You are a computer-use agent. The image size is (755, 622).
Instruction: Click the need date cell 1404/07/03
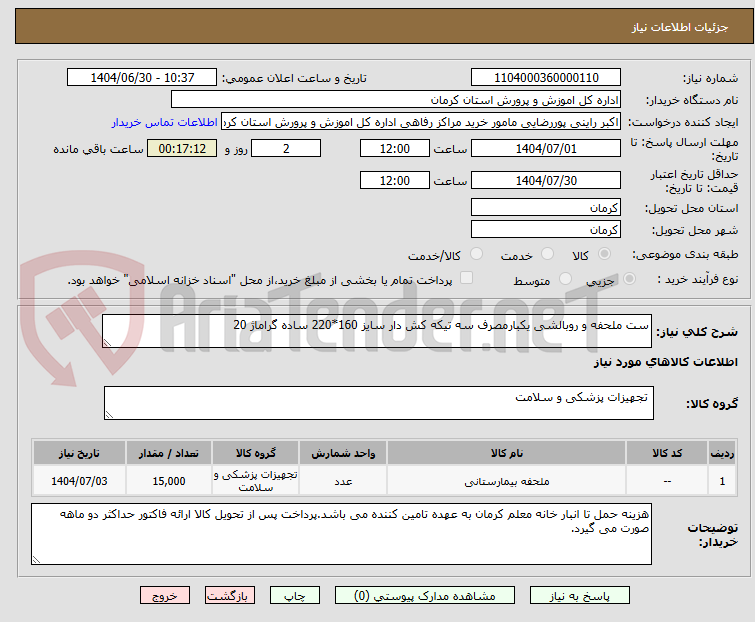click(x=79, y=481)
